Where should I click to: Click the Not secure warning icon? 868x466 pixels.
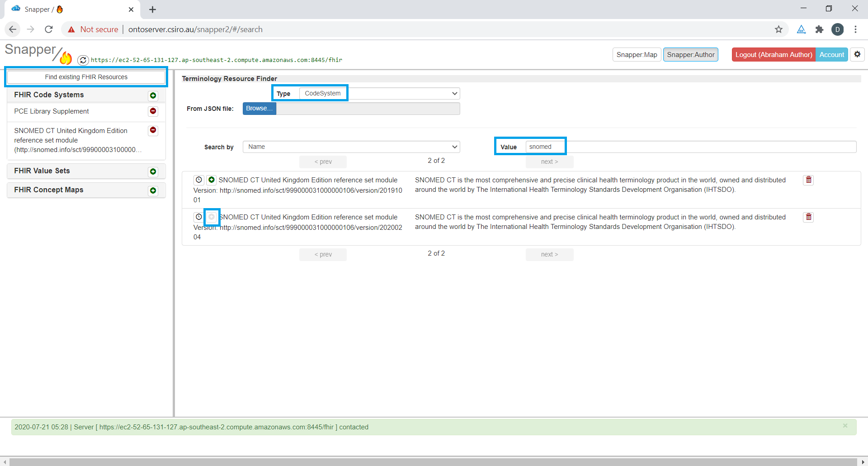(71, 29)
